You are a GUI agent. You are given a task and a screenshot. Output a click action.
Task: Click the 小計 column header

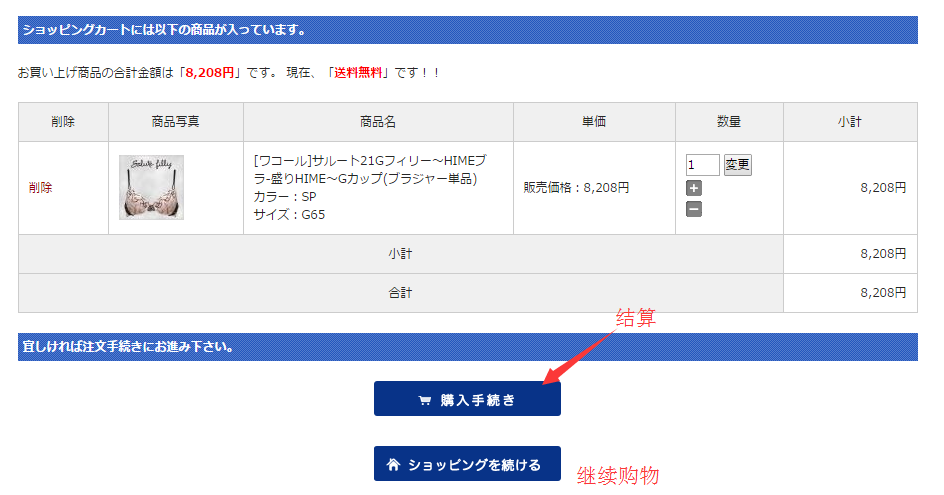849,122
